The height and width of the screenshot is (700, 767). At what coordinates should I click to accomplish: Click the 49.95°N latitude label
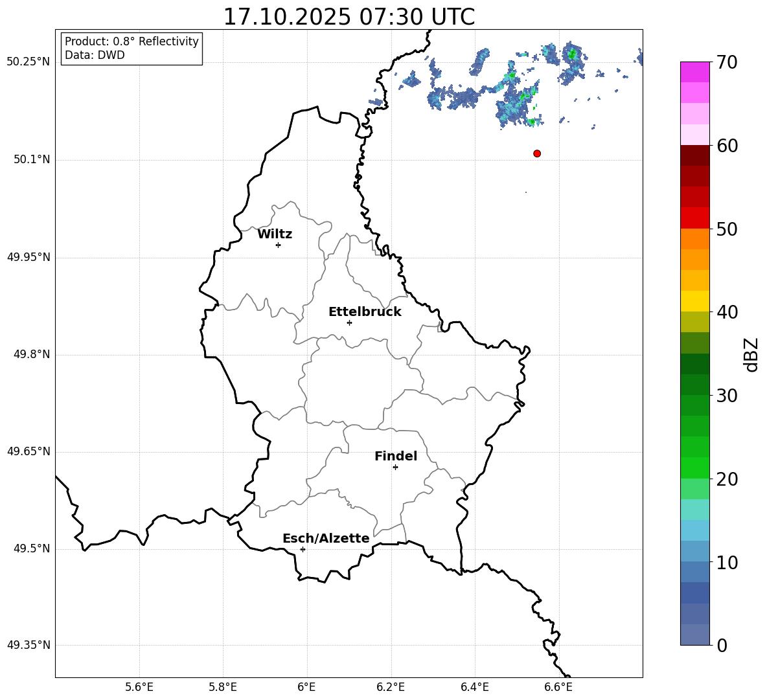29,257
